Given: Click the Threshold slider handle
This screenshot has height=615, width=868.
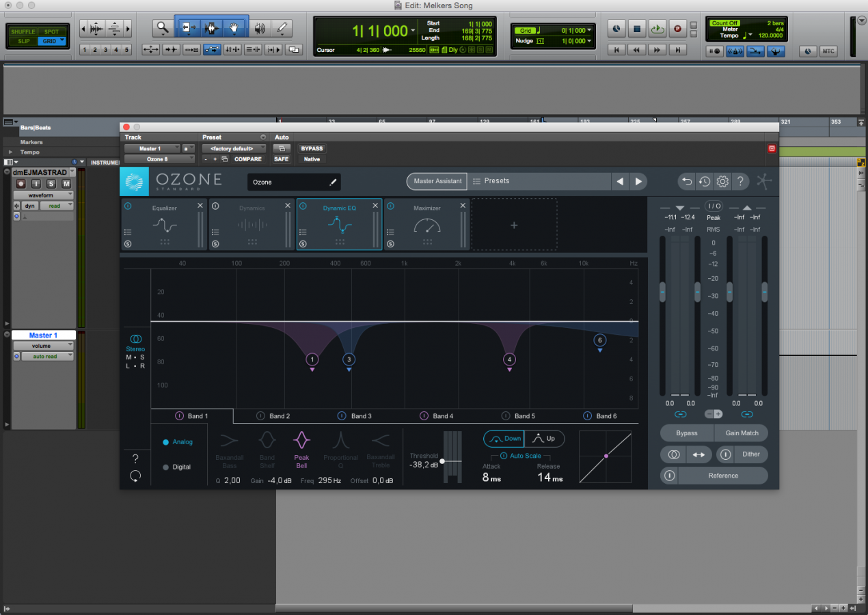Looking at the screenshot, I should [442, 461].
